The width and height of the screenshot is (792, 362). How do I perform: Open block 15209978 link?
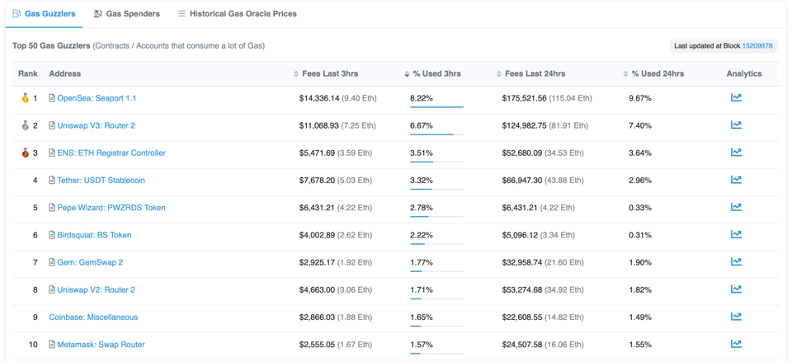[757, 46]
